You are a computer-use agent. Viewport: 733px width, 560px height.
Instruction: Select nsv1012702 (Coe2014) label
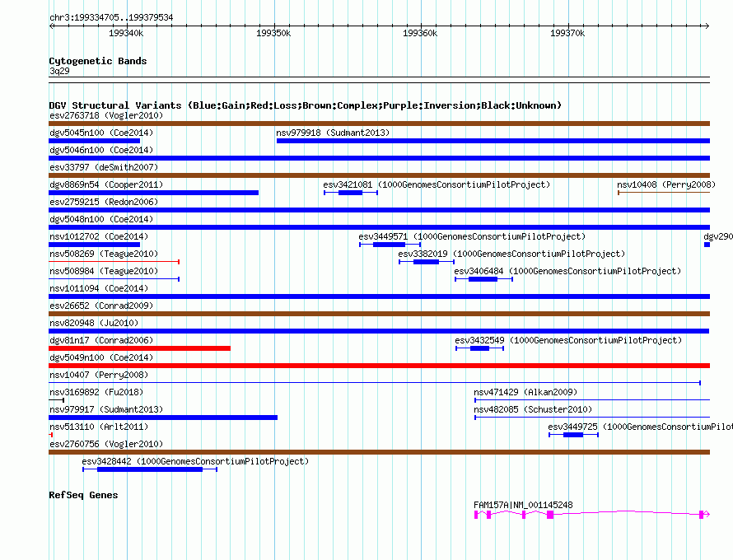pos(99,236)
